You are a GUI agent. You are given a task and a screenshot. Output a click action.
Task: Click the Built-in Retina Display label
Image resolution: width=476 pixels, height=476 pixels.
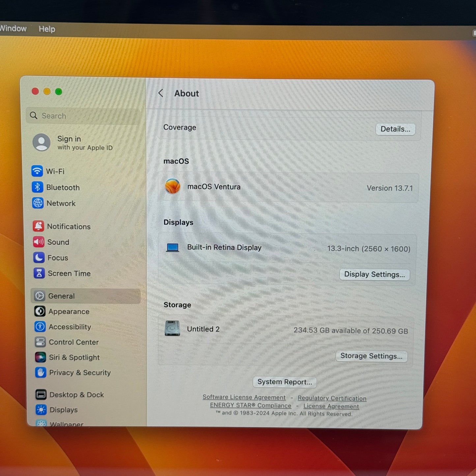pos(224,247)
